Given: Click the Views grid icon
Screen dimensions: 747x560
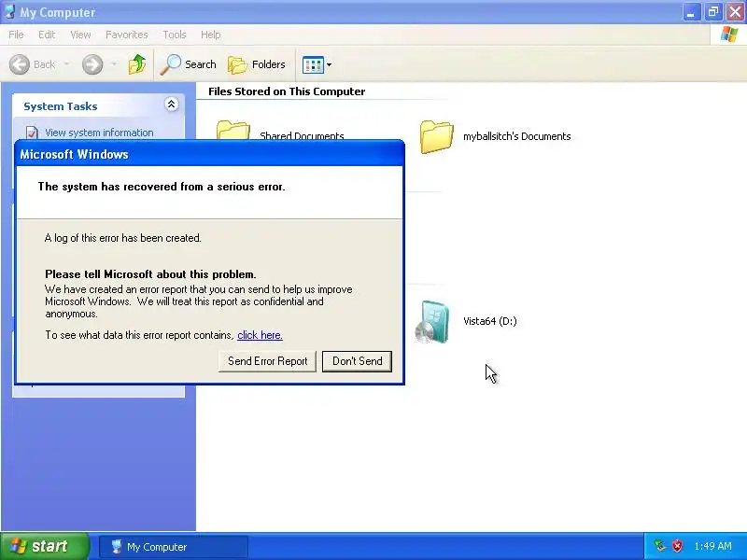Looking at the screenshot, I should pyautogui.click(x=313, y=64).
